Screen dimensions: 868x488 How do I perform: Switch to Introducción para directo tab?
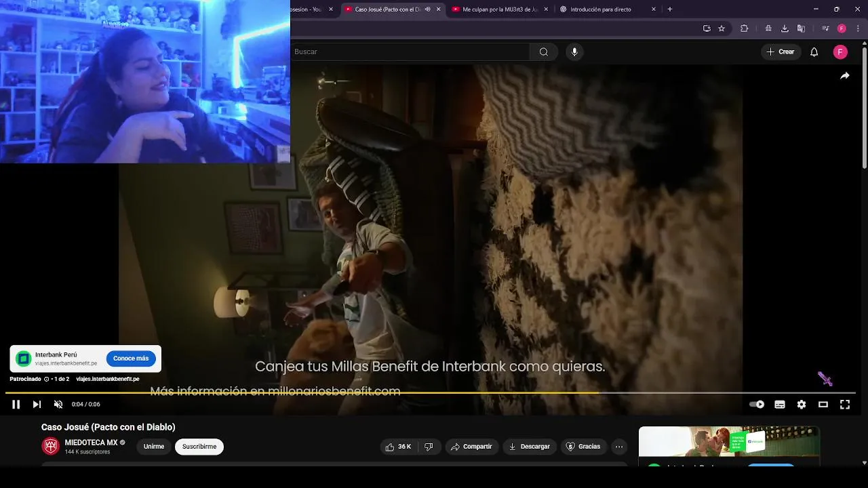pos(600,9)
